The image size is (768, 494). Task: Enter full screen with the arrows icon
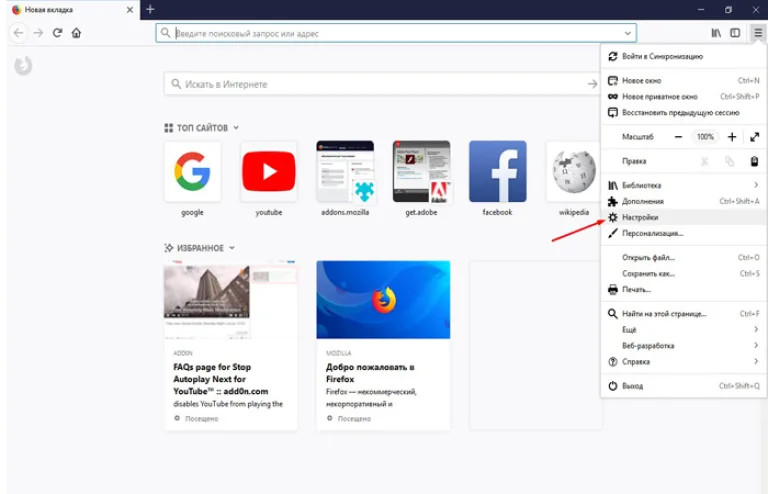click(x=755, y=137)
